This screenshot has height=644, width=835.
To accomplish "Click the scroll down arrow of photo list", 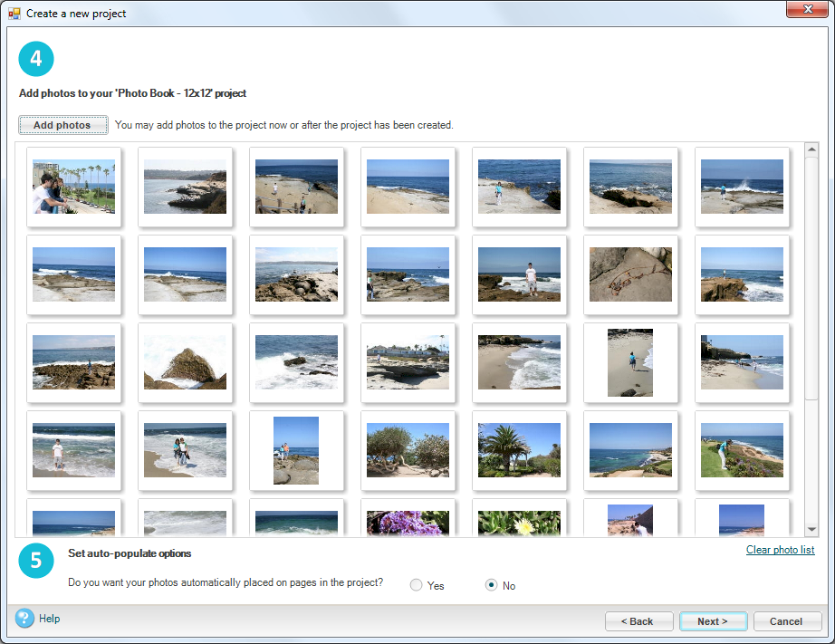I will pos(811,530).
